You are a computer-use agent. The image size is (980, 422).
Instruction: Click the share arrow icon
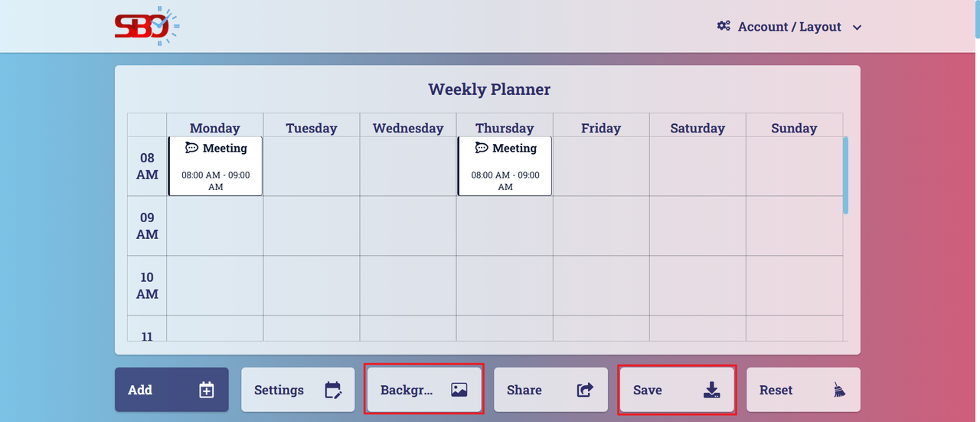(x=585, y=390)
